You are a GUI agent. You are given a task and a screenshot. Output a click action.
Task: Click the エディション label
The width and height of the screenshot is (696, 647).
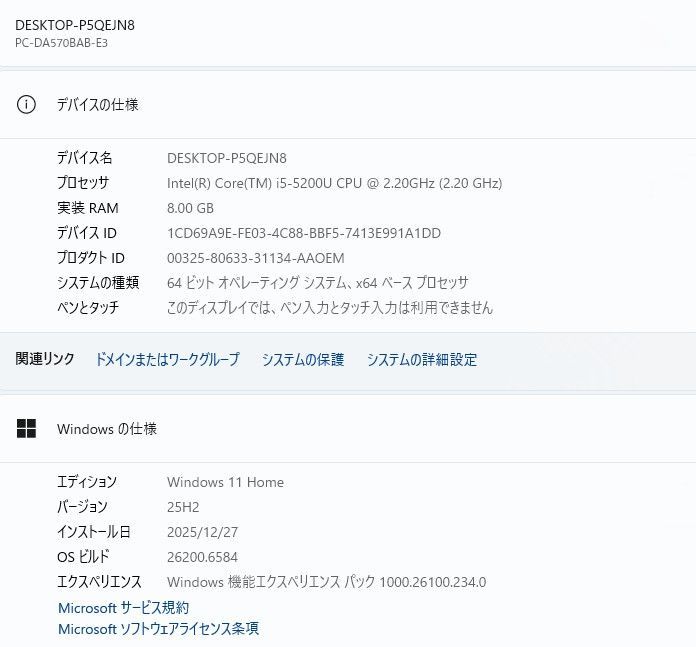87,481
